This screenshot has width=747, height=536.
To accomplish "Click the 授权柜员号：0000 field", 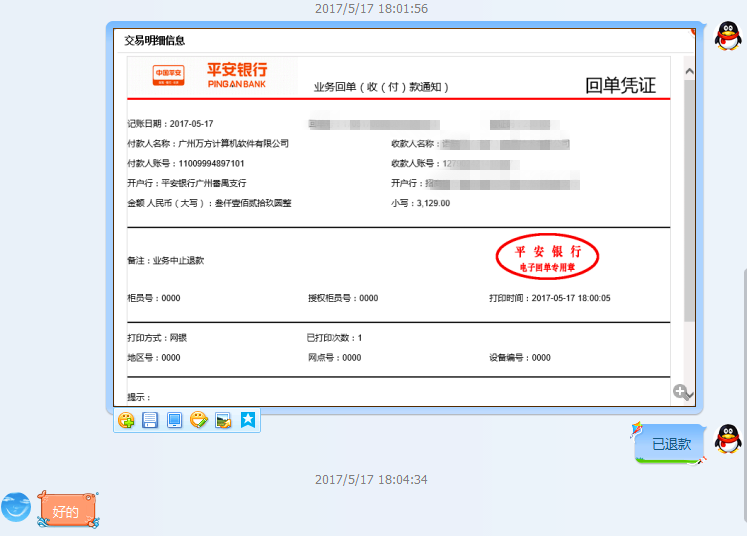I will pos(343,298).
